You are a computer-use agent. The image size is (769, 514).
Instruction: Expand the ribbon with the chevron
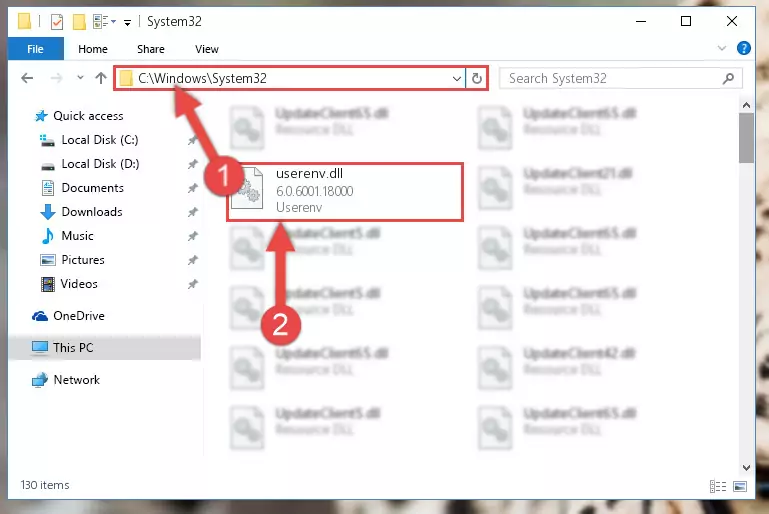tap(721, 49)
